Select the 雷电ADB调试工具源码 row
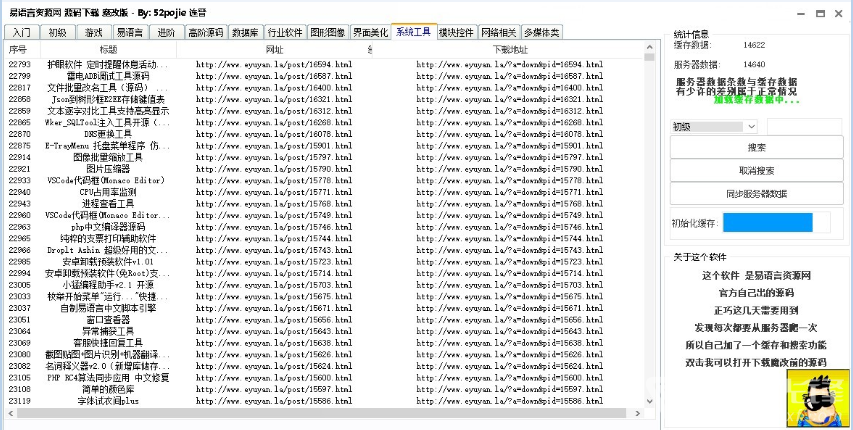 324,76
